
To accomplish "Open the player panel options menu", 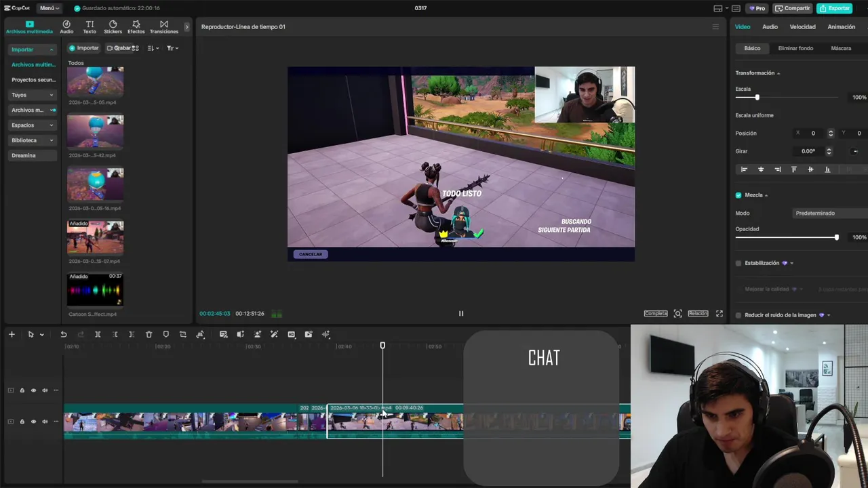I will pos(715,27).
